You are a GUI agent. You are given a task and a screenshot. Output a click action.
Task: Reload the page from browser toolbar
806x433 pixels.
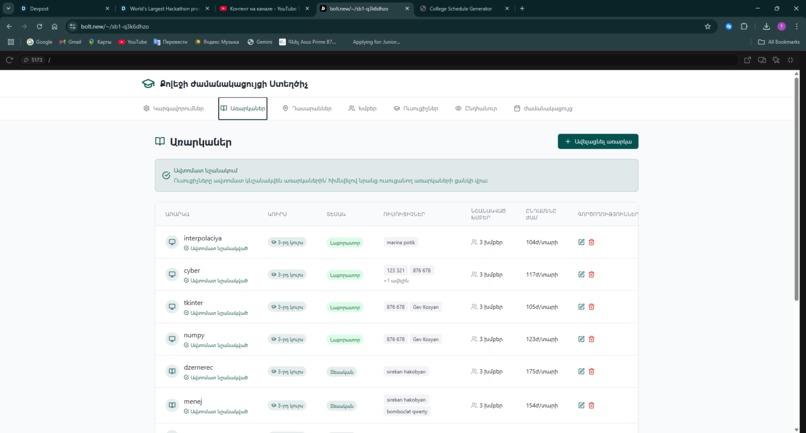[x=39, y=26]
